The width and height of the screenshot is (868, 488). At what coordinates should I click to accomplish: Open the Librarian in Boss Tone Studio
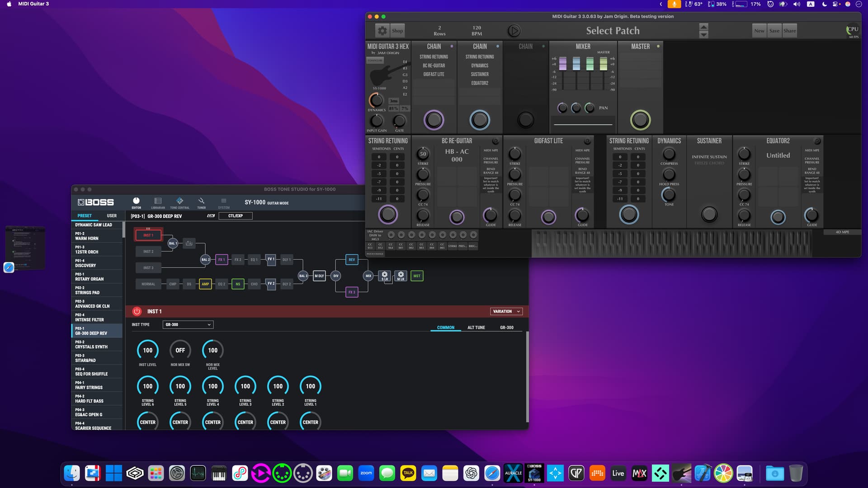click(158, 203)
